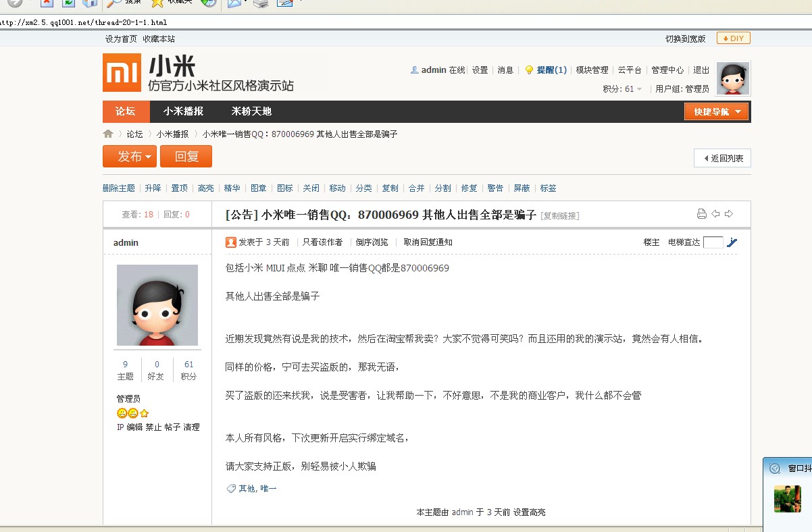Screen dimensions: 812x532
Task: Click 置顶 to pin the thread
Action: (179, 188)
